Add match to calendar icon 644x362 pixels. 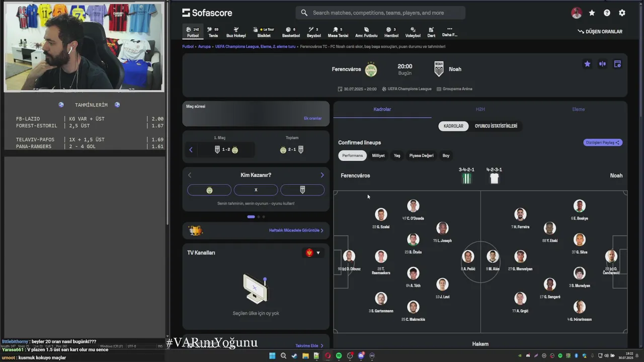(x=617, y=64)
